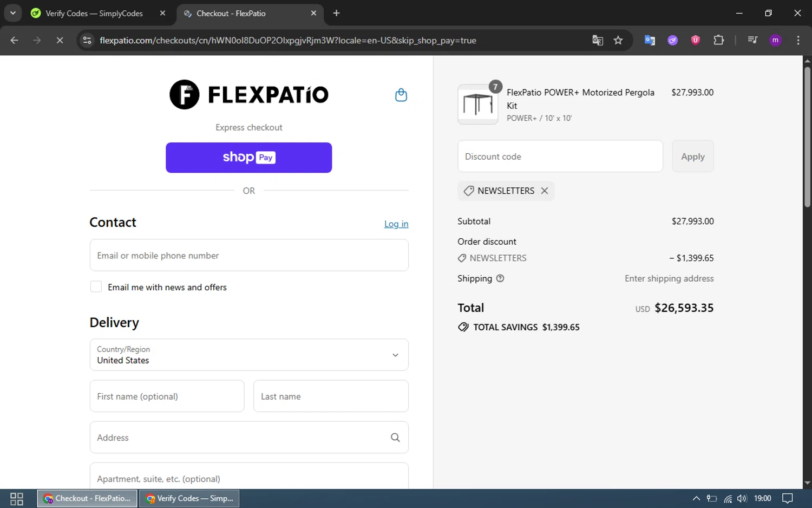Open the Google Translate icon in address bar
The image size is (812, 508).
pyautogui.click(x=598, y=40)
